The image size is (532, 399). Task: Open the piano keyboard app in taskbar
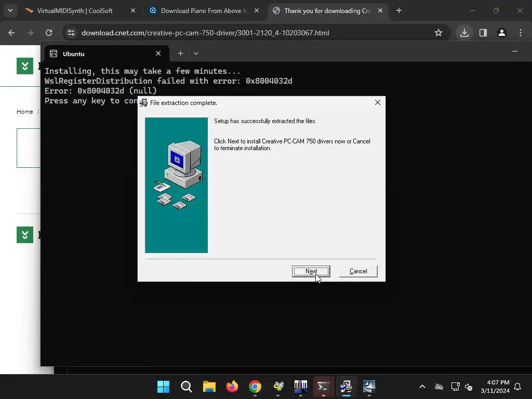(x=301, y=387)
